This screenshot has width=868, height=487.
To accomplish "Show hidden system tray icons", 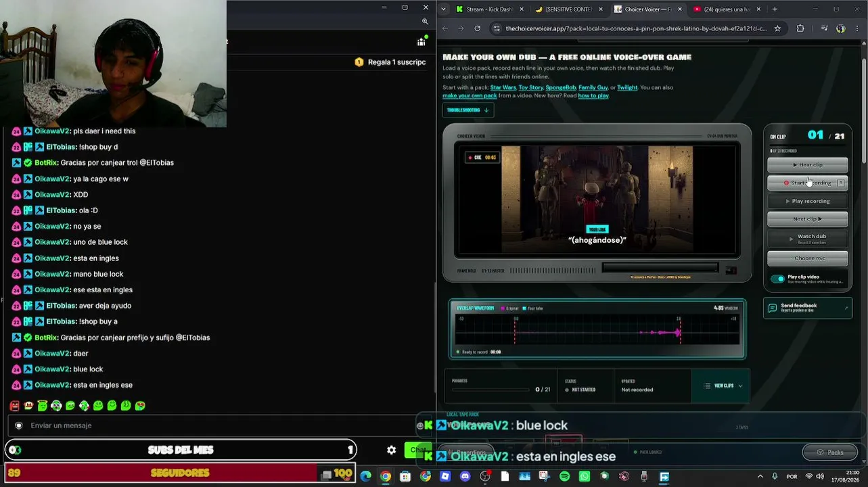I will pos(760,476).
